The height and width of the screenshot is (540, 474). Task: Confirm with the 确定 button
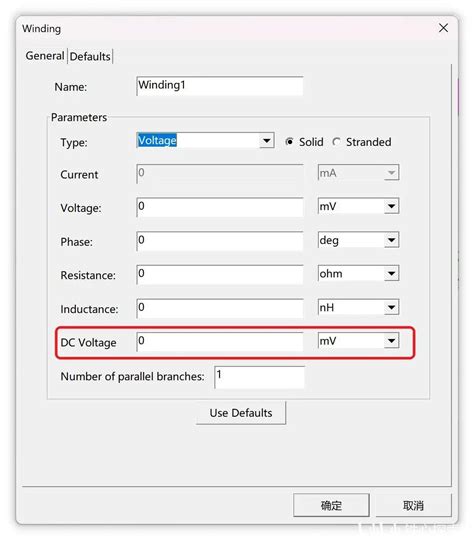coord(331,505)
